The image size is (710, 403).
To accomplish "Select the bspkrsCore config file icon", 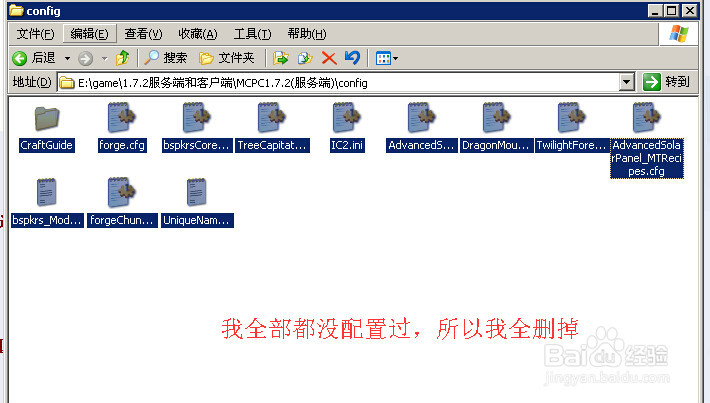I will (197, 118).
